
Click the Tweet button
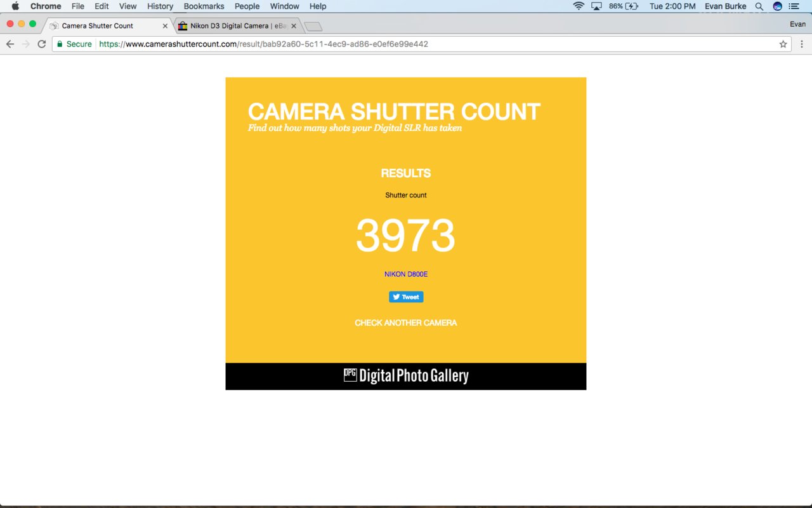[406, 297]
